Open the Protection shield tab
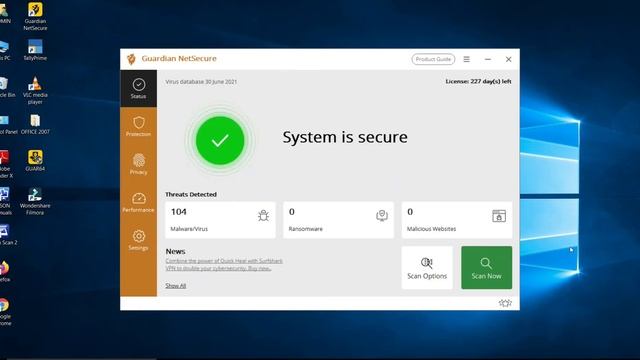 point(138,126)
